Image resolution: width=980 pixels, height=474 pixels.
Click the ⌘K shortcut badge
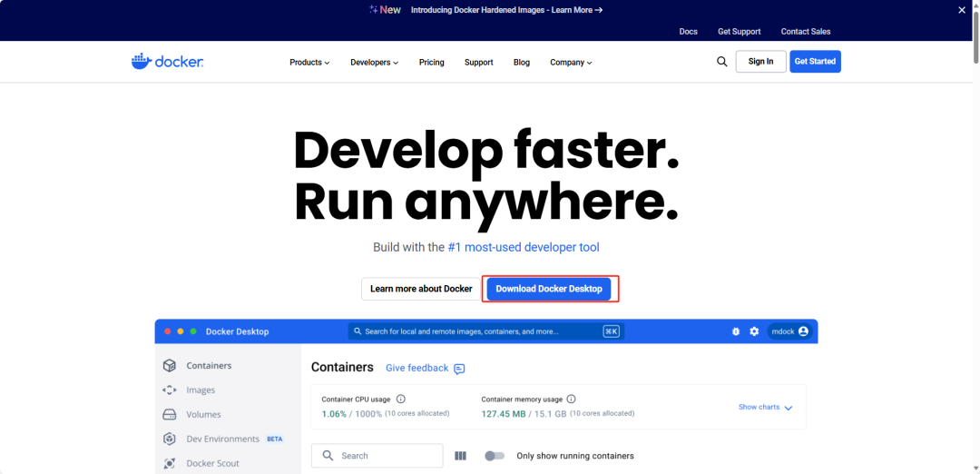tap(612, 331)
